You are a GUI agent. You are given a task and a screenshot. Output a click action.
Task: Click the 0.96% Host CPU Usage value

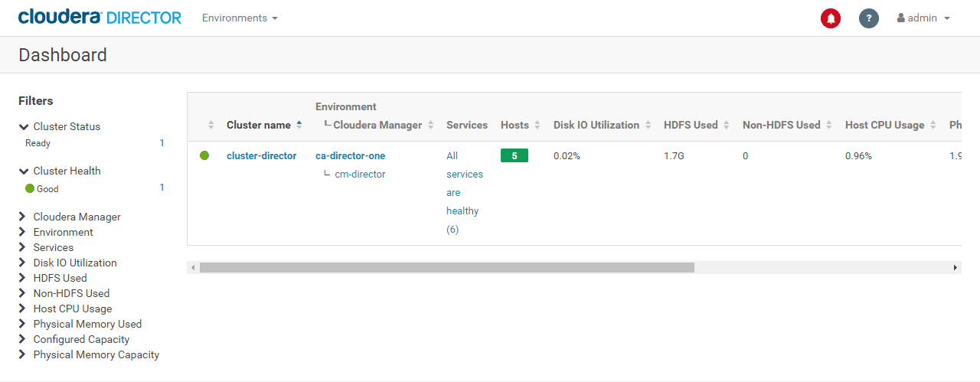(858, 155)
